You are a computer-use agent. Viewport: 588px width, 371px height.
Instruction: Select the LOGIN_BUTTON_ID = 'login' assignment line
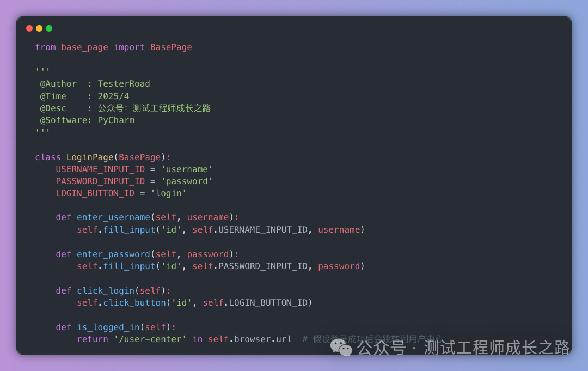pyautogui.click(x=121, y=193)
